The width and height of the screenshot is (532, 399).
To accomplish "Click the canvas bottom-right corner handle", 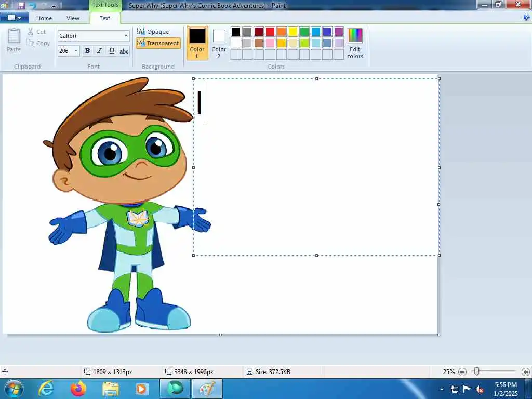I will click(438, 335).
